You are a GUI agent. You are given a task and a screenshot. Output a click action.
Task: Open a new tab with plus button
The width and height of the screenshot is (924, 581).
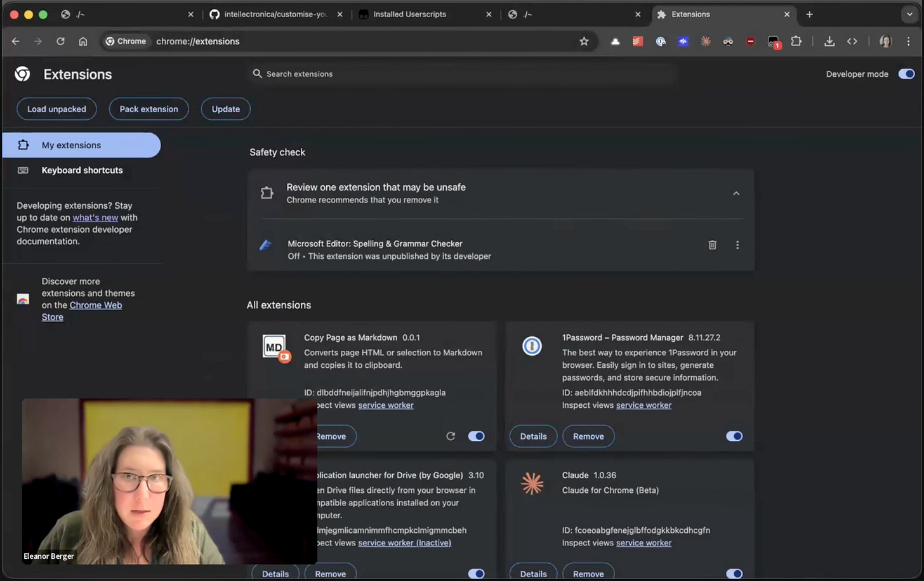pyautogui.click(x=809, y=14)
